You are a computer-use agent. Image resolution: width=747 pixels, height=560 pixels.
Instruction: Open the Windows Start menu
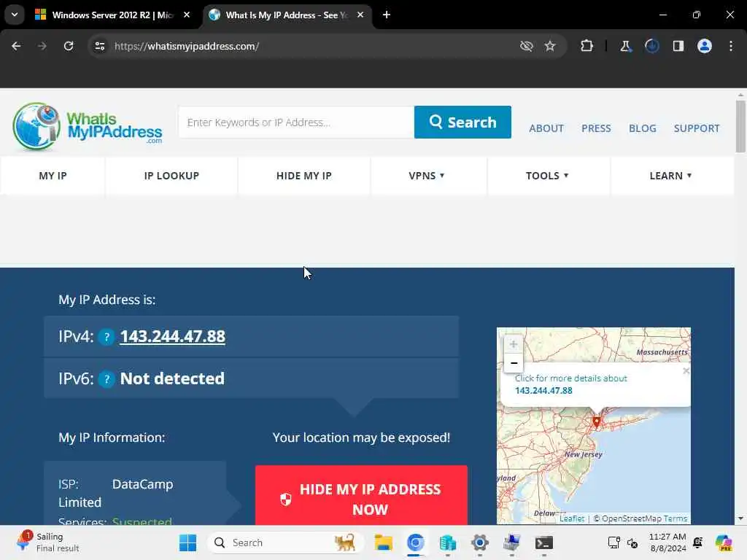pyautogui.click(x=187, y=542)
